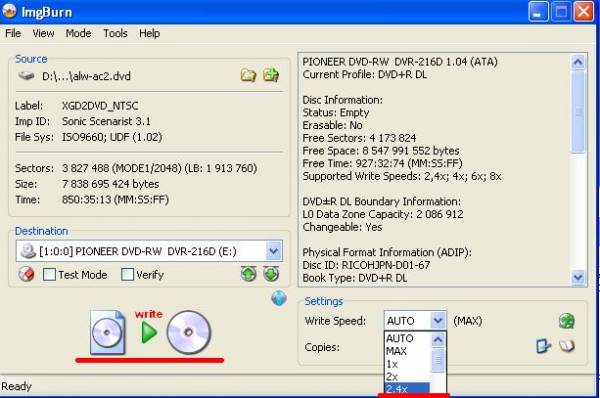Enable the Verify checkbox
Screen dimensions: 600x398
127,274
